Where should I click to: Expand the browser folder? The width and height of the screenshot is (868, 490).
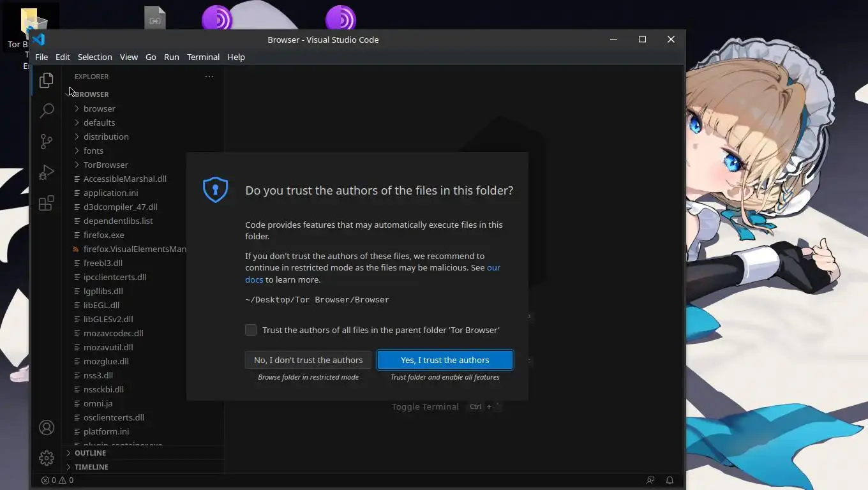pyautogui.click(x=77, y=108)
